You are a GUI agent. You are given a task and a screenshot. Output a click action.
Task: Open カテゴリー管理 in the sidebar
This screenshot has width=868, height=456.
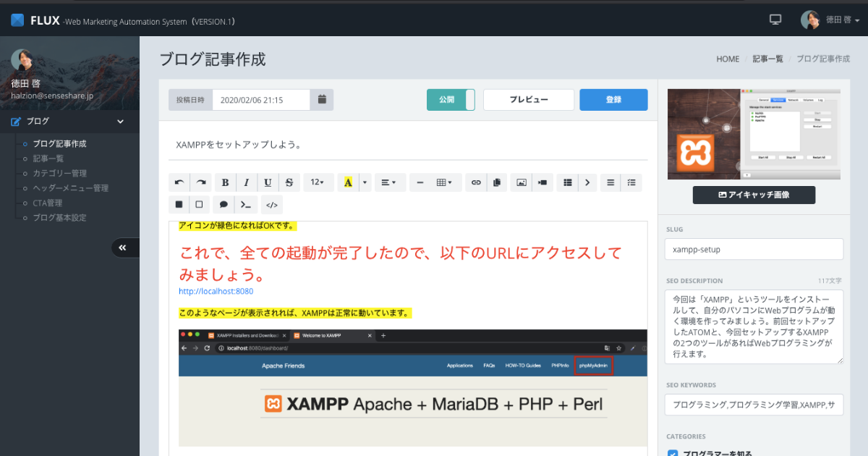pyautogui.click(x=59, y=173)
